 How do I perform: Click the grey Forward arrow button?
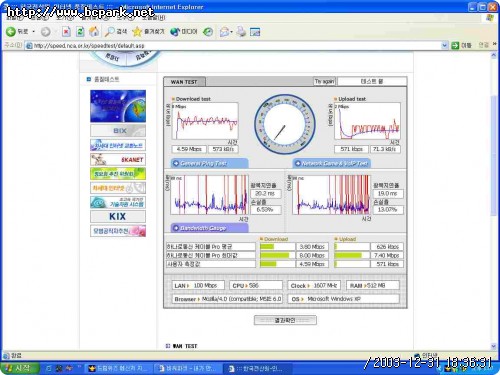46,32
